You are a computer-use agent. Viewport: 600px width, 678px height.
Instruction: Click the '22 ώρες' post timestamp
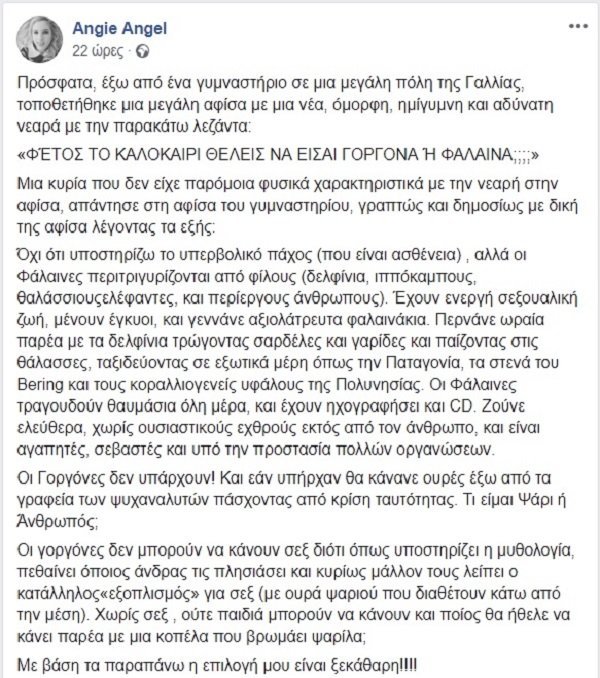(95, 48)
